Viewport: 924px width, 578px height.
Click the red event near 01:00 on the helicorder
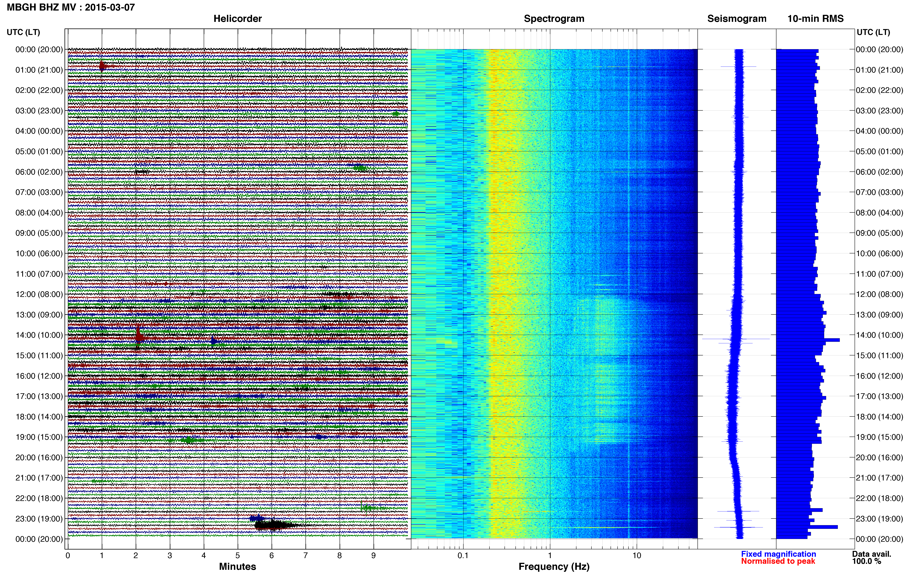click(x=102, y=67)
